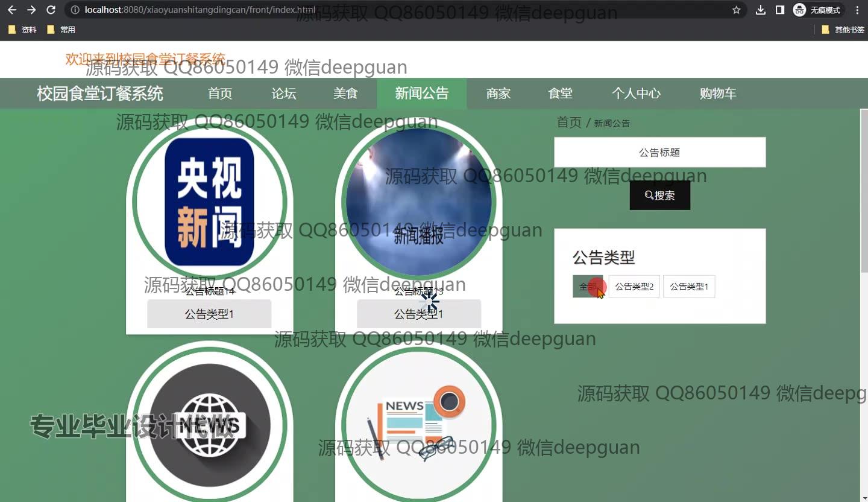This screenshot has width=868, height=502.
Task: Click the 公告类型1 tag under 公告标题14
Action: click(x=209, y=314)
